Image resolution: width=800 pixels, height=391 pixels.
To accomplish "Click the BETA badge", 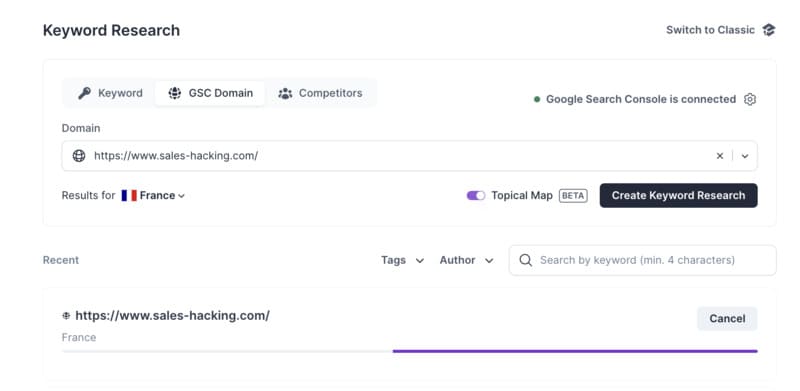I will pos(573,196).
